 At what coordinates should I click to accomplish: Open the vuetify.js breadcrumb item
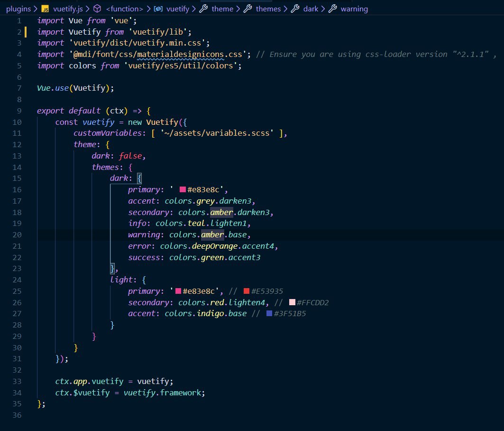click(68, 9)
